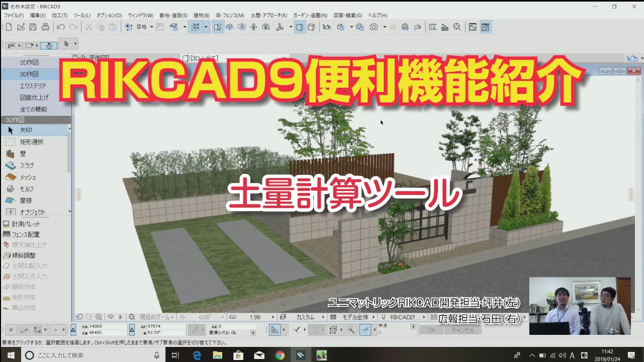
Task: Select the メッシュ mesh tool
Action: click(35, 177)
